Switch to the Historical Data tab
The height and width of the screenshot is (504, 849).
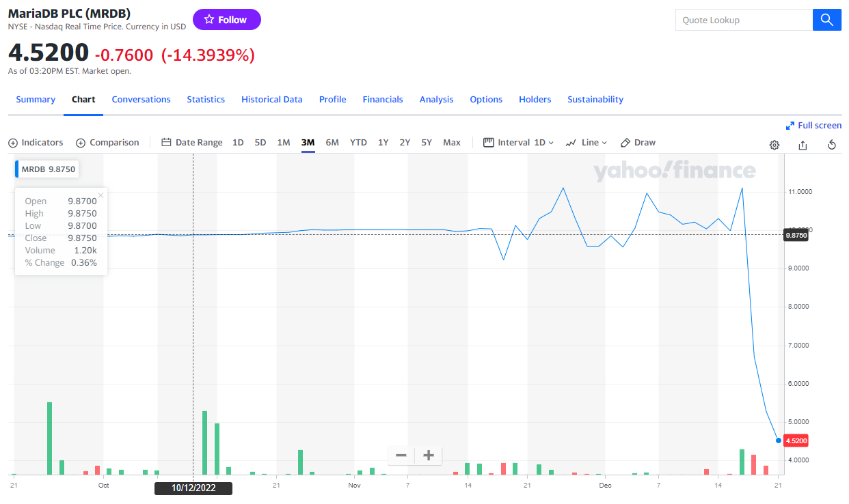point(271,100)
